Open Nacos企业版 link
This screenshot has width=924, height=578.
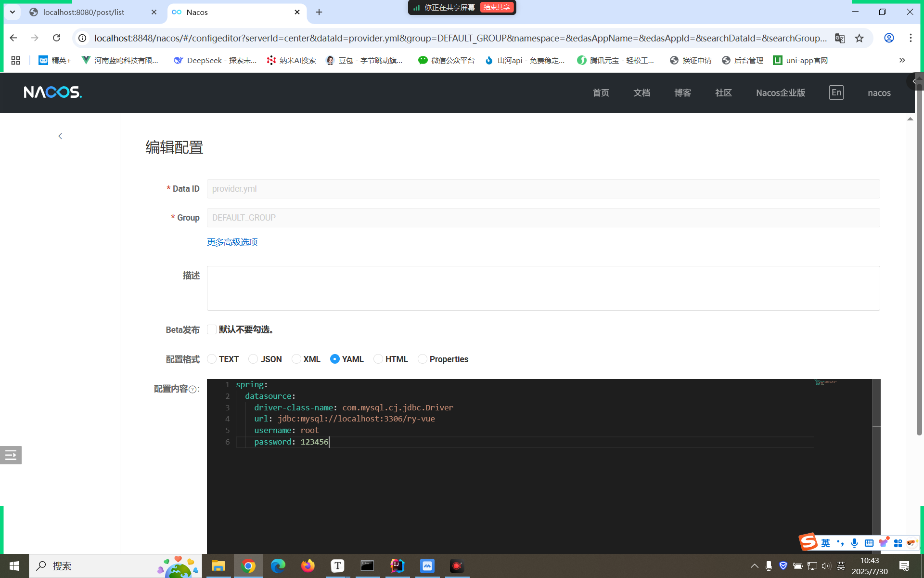coord(781,93)
